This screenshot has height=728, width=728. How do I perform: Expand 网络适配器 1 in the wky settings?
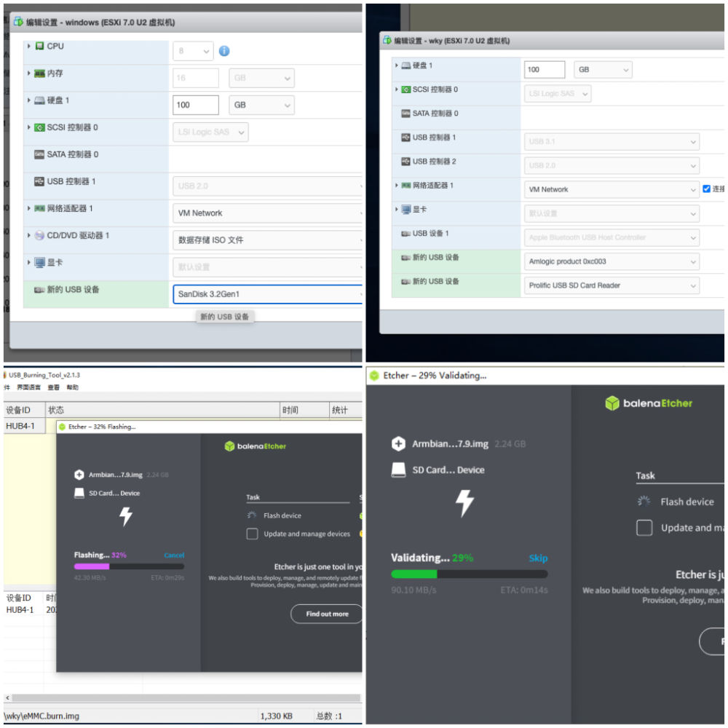[397, 185]
